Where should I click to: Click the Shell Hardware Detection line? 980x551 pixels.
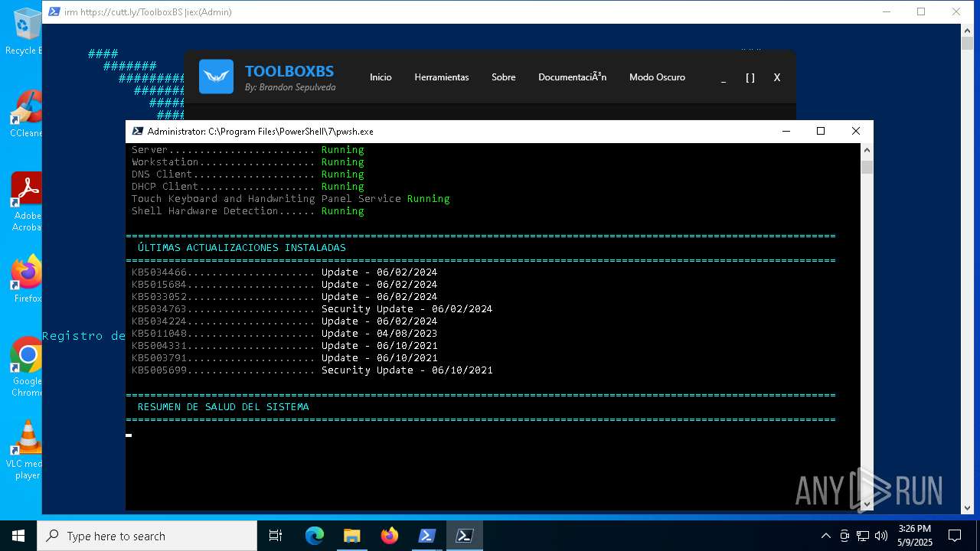click(x=248, y=211)
